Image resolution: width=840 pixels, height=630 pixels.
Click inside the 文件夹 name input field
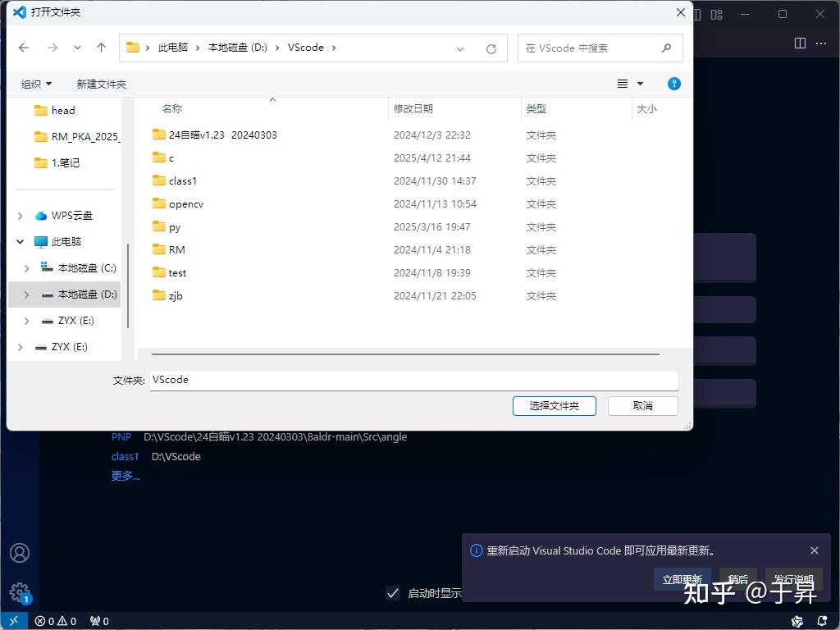click(328, 380)
